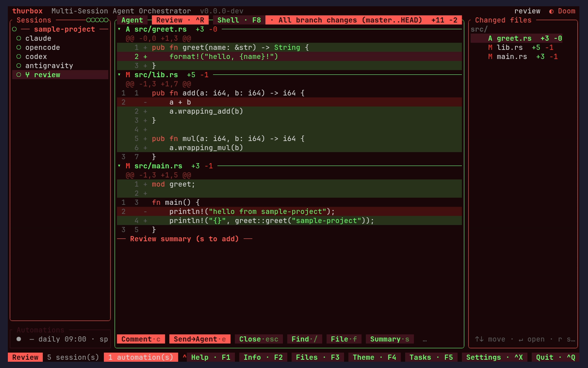Click the automation status dot for daily 09:00
Image resolution: width=588 pixels, height=368 pixels.
coord(19,339)
